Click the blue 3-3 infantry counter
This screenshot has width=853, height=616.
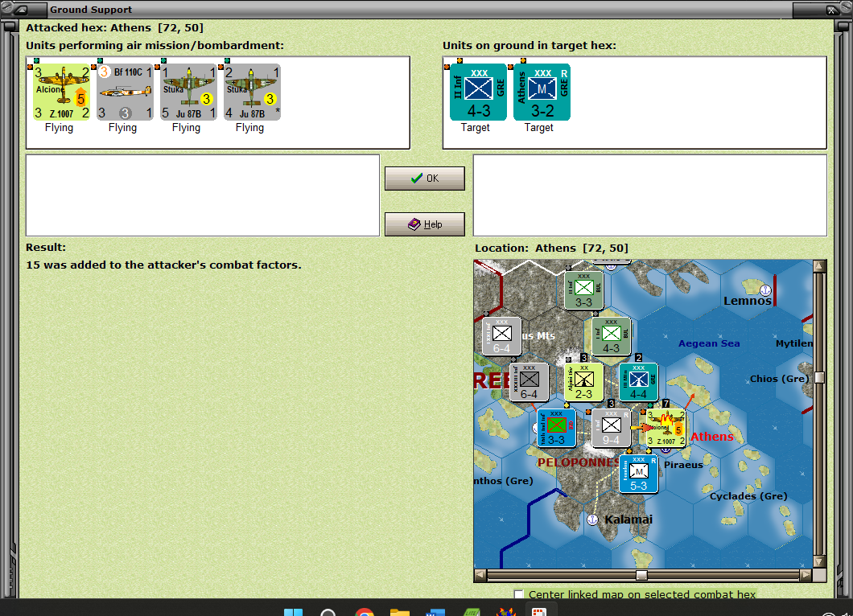click(556, 428)
